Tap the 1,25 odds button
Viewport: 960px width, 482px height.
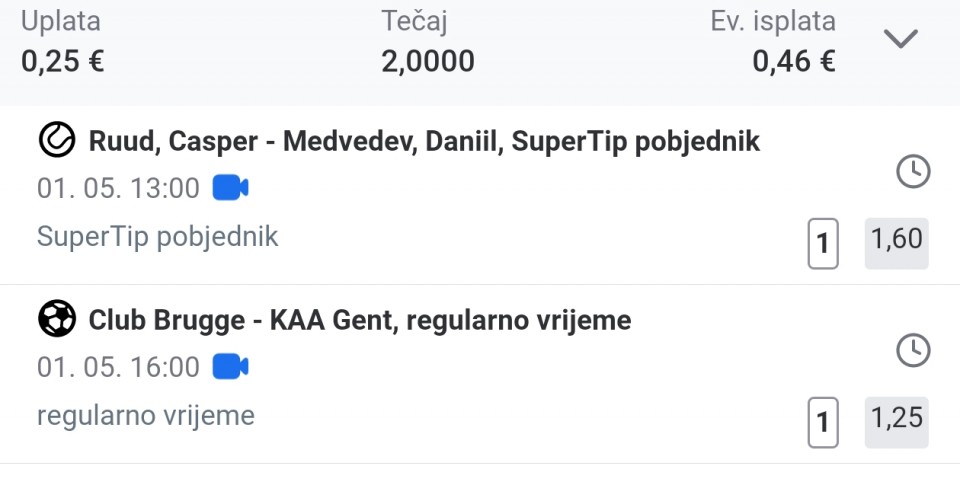(x=896, y=422)
